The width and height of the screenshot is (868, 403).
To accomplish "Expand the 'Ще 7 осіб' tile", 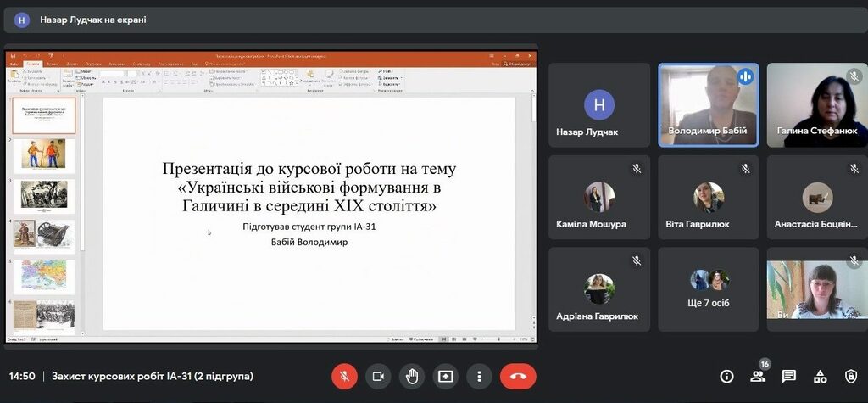I will pyautogui.click(x=709, y=288).
